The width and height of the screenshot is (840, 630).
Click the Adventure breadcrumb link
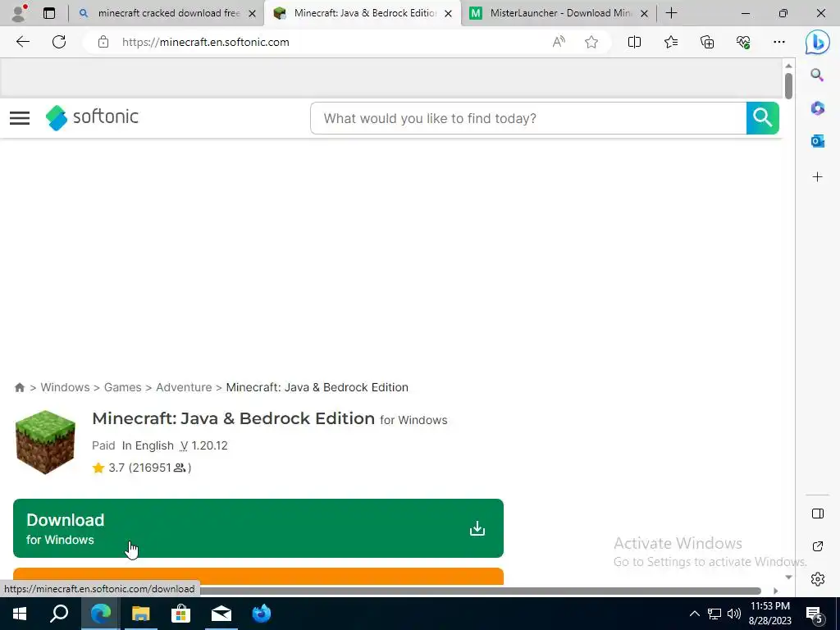click(x=184, y=387)
